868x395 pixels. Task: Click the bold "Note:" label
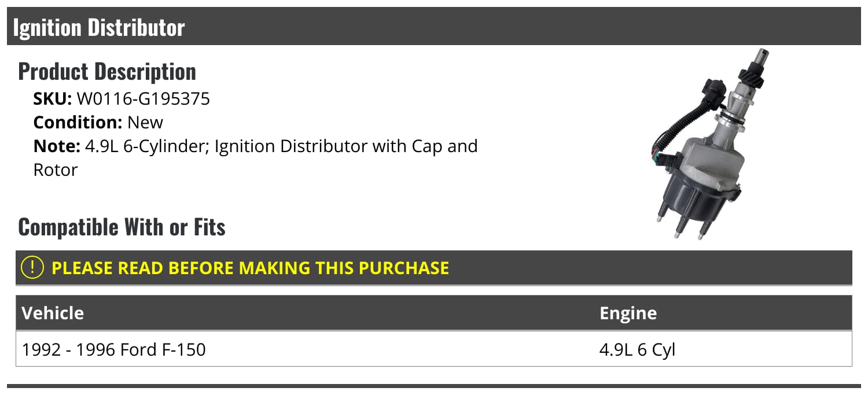(57, 146)
